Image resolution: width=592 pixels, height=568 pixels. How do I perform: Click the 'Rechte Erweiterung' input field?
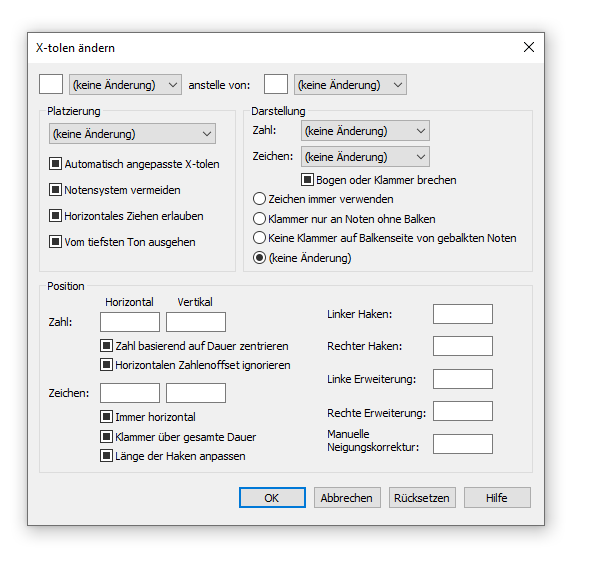pyautogui.click(x=463, y=411)
